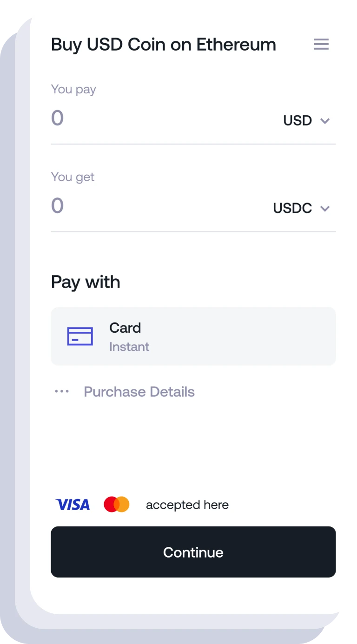Select the Card payment method
The image size is (357, 644).
click(x=193, y=336)
